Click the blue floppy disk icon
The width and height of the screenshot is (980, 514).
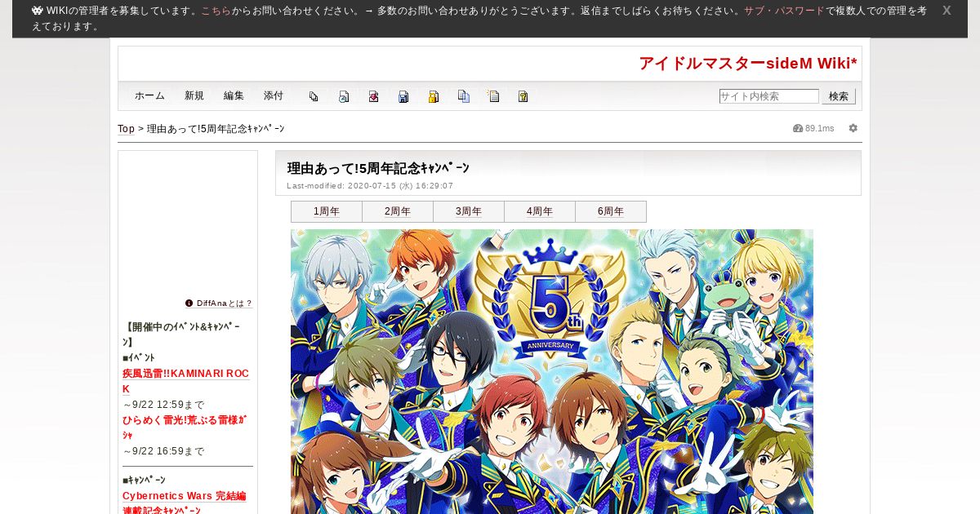point(403,96)
